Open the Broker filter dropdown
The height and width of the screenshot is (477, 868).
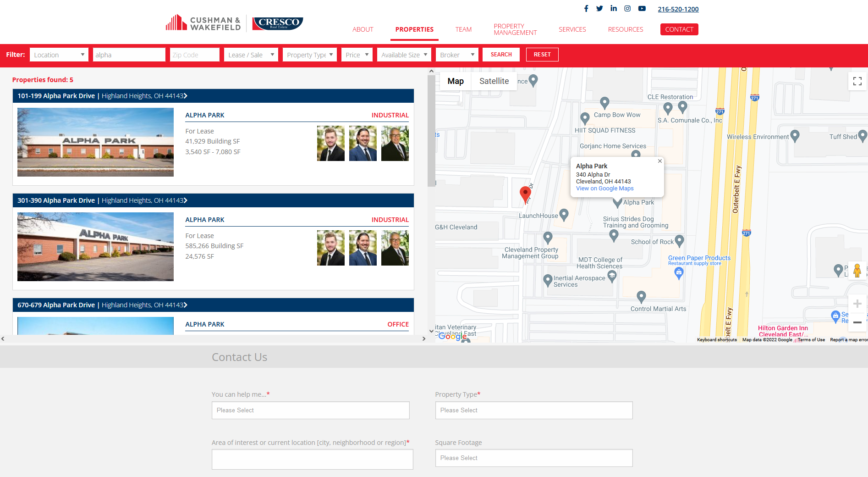tap(457, 55)
